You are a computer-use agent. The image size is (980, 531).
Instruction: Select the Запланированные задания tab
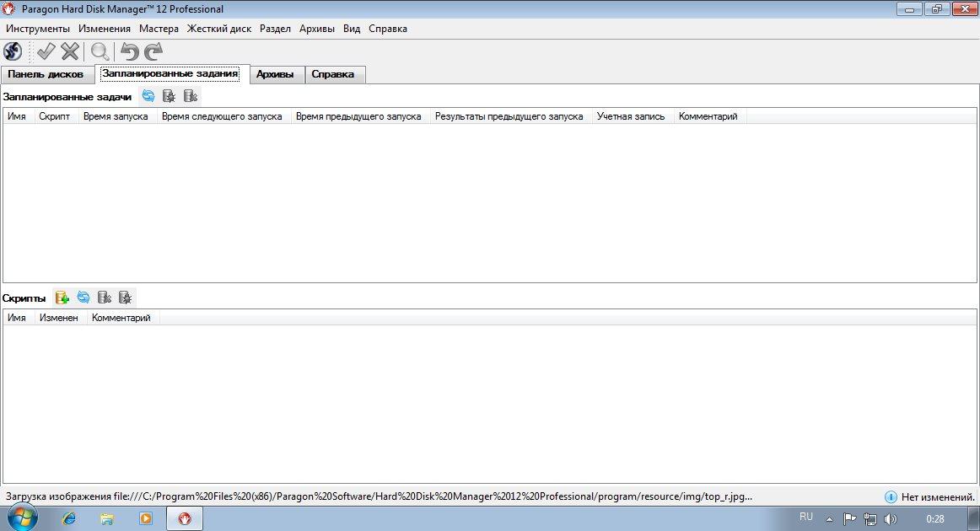pos(170,73)
